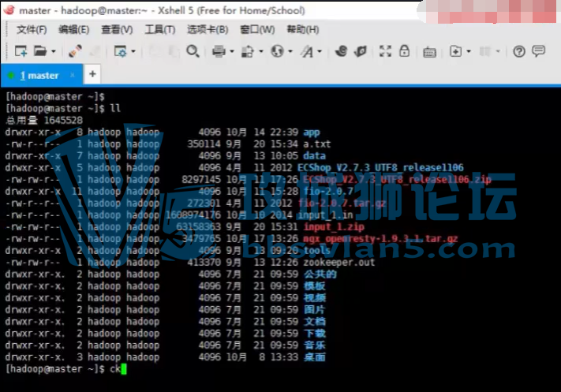Image resolution: width=561 pixels, height=392 pixels.
Task: Expand the Open Session dropdown arrow
Action: (x=54, y=51)
